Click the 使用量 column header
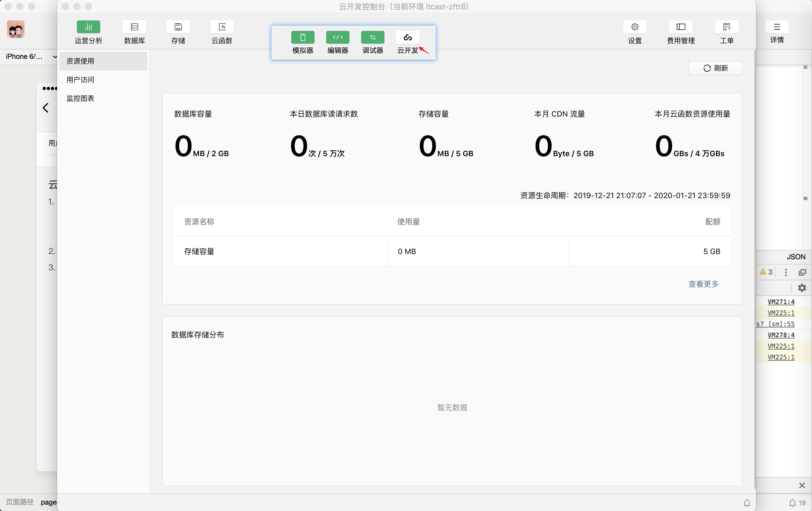812x511 pixels. [x=408, y=222]
